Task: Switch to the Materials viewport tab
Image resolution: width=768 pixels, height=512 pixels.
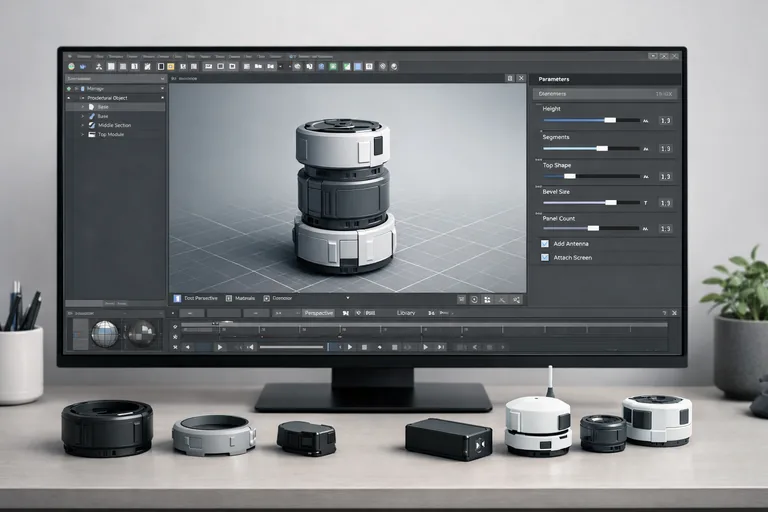Action: click(x=242, y=298)
